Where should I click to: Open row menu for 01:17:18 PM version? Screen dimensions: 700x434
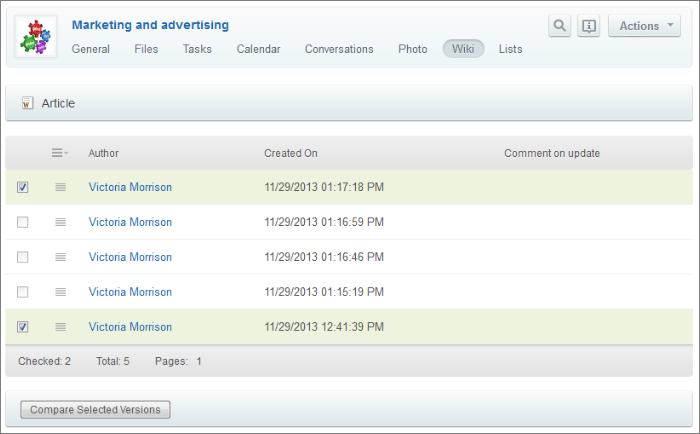point(60,187)
